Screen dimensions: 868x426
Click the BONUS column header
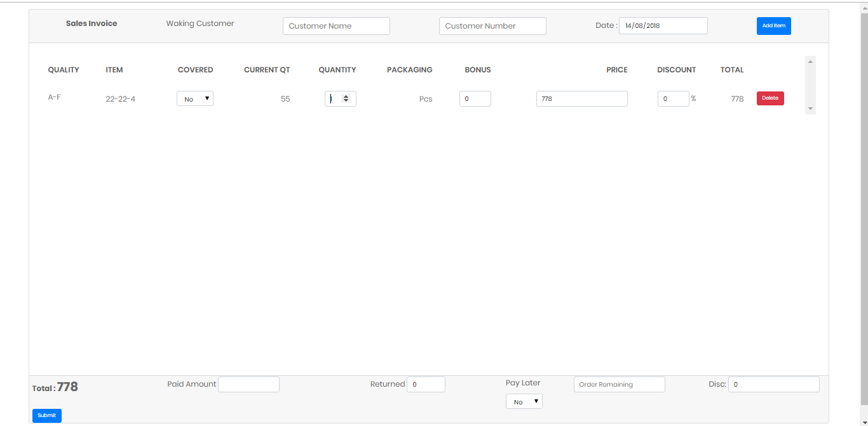click(478, 70)
